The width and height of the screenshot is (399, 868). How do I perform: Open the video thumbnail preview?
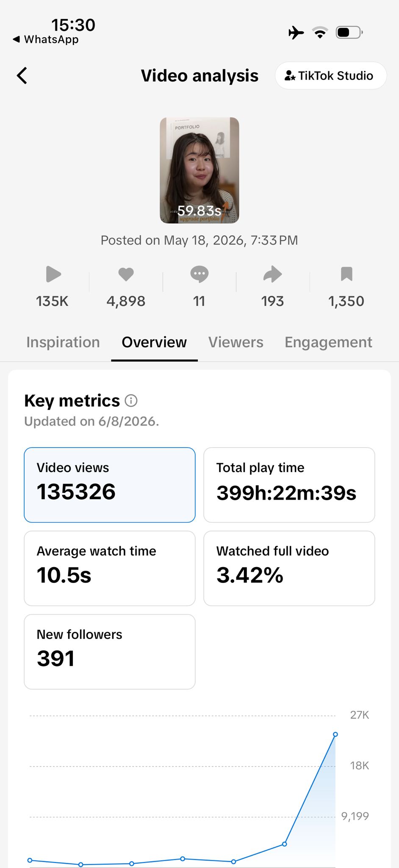pyautogui.click(x=199, y=170)
